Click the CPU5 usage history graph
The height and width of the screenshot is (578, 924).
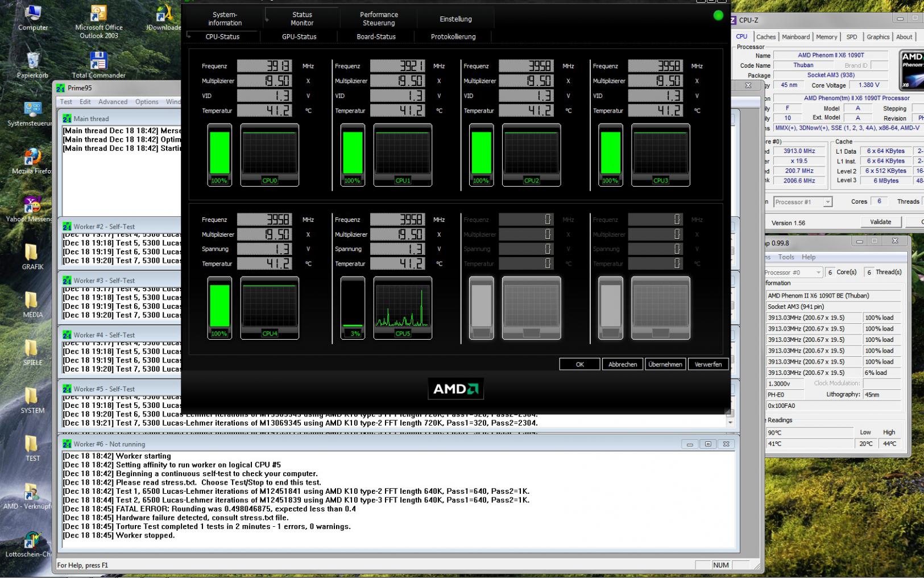point(403,308)
